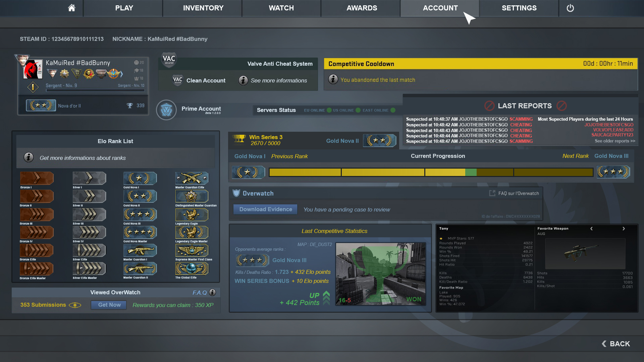This screenshot has width=644, height=362.
Task: Click the EU ONLINE server status
Action: pyautogui.click(x=318, y=110)
